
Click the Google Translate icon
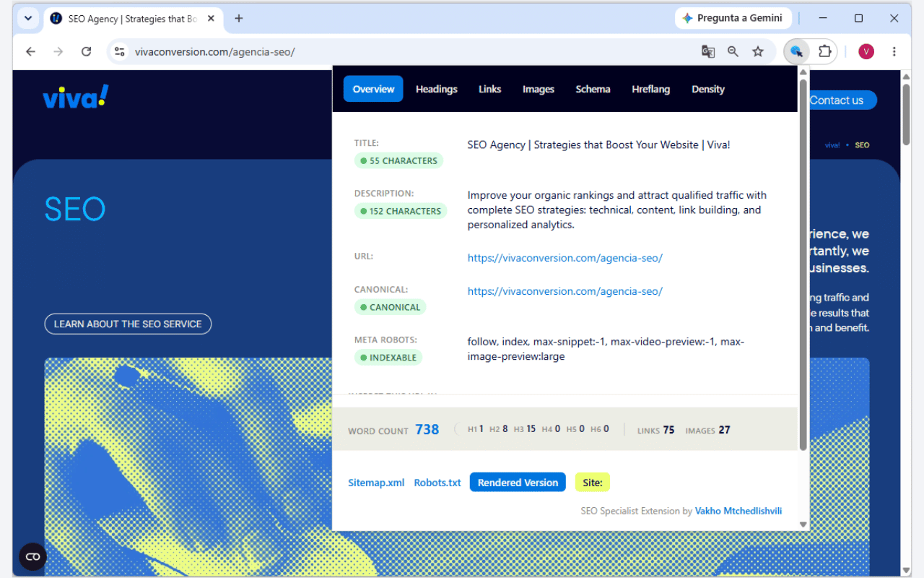(708, 51)
